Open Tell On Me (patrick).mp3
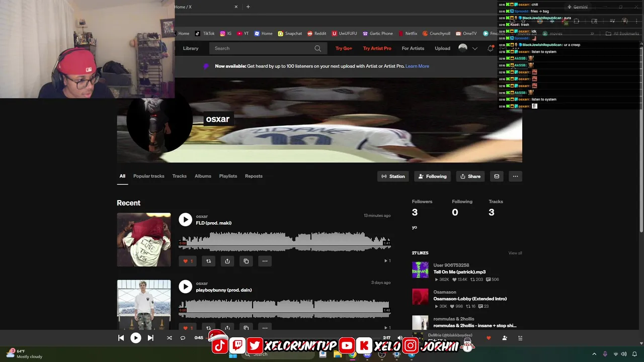Screen dimensions: 644x362 click(459, 272)
